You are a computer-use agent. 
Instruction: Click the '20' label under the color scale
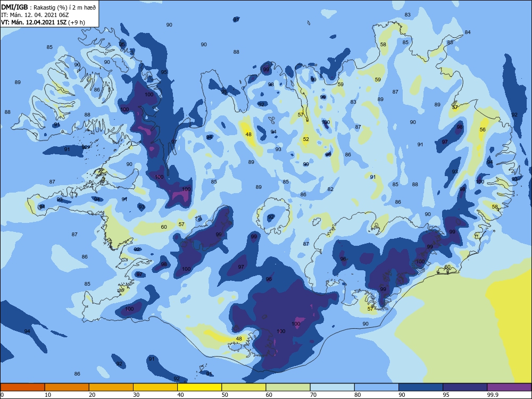tap(92, 395)
